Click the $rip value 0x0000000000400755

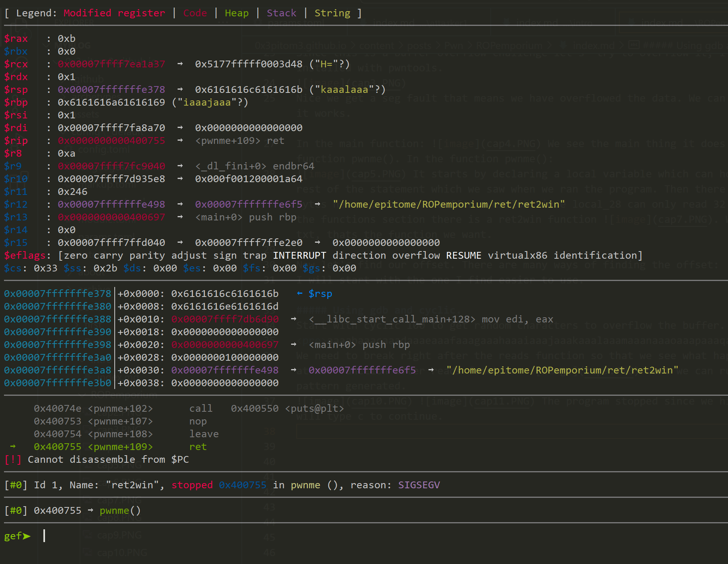click(x=112, y=141)
